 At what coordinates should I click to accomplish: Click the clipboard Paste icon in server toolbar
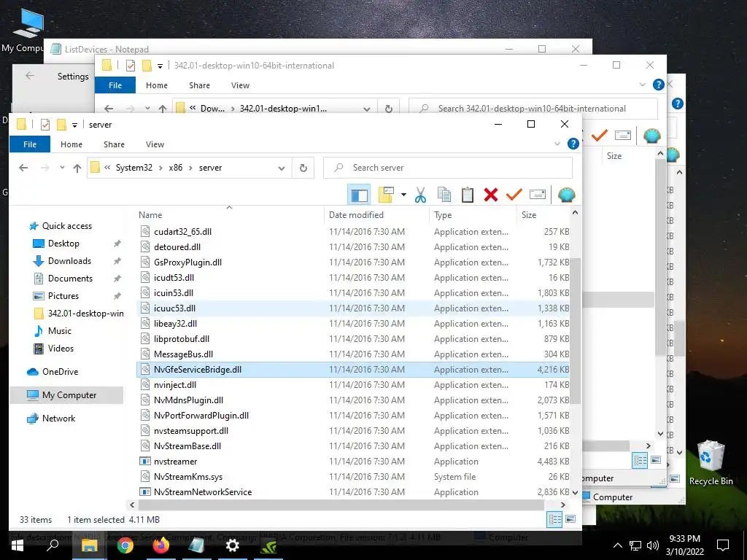pyautogui.click(x=468, y=195)
